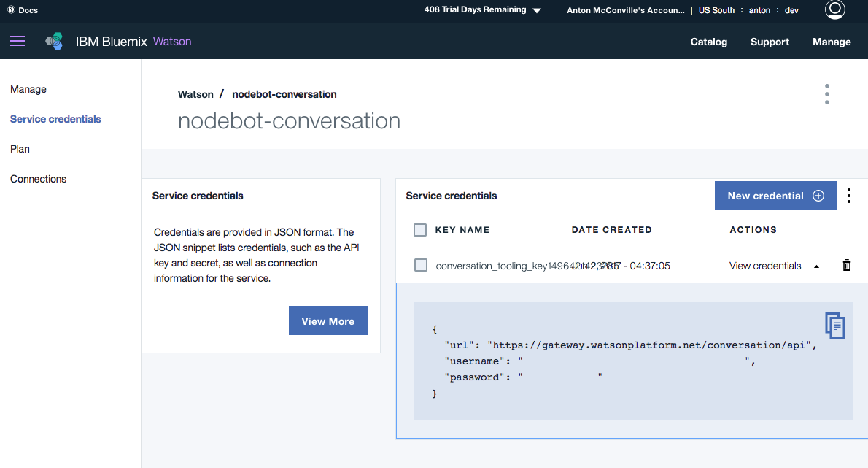The image size is (868, 468).
Task: Open the Support menu
Action: (x=770, y=42)
